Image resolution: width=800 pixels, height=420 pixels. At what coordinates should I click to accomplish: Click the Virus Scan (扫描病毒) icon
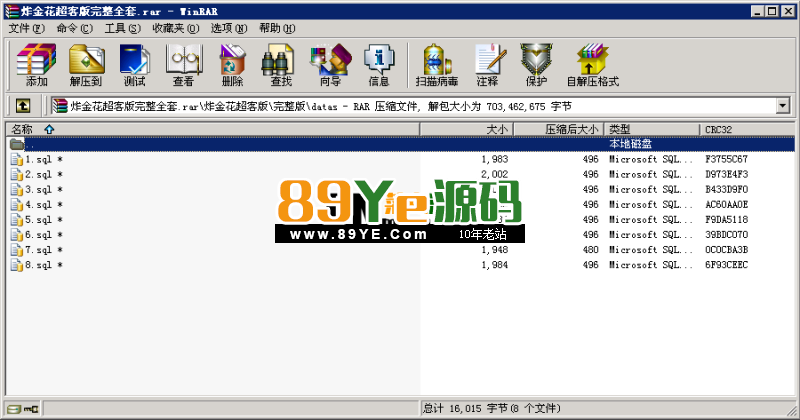point(437,65)
